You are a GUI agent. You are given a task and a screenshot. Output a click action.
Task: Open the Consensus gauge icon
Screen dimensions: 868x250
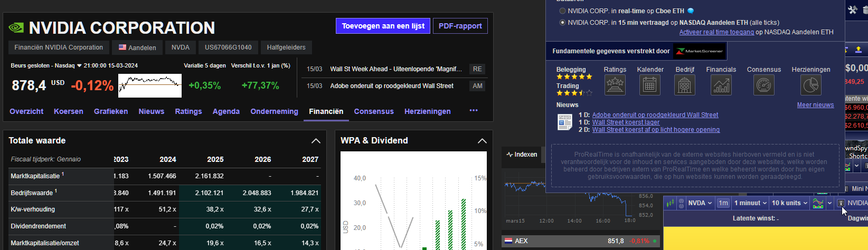point(763,85)
